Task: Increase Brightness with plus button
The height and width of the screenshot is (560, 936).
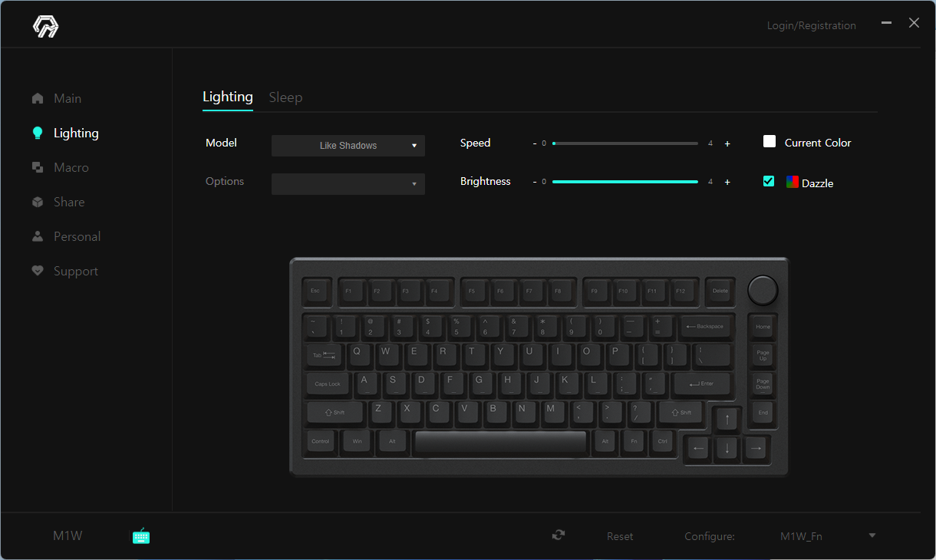Action: 727,182
